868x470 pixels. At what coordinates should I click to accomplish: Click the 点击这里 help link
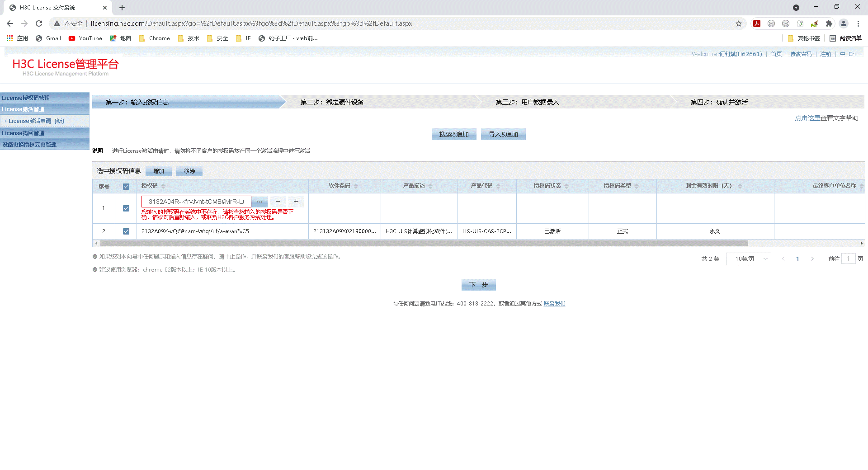coord(808,118)
